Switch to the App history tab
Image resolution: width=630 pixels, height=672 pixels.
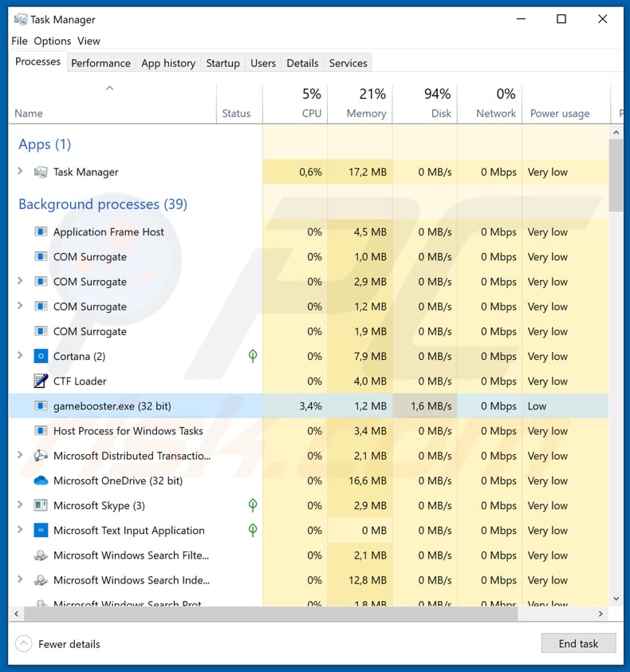(168, 63)
